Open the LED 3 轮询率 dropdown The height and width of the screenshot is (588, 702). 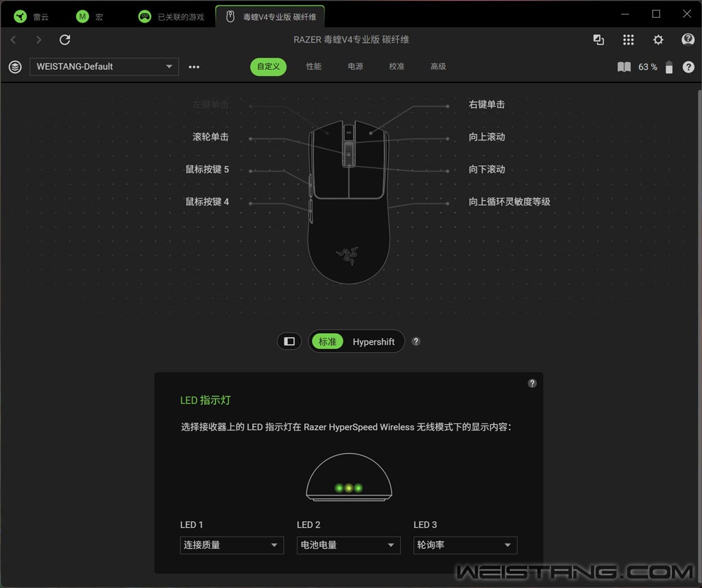(465, 545)
